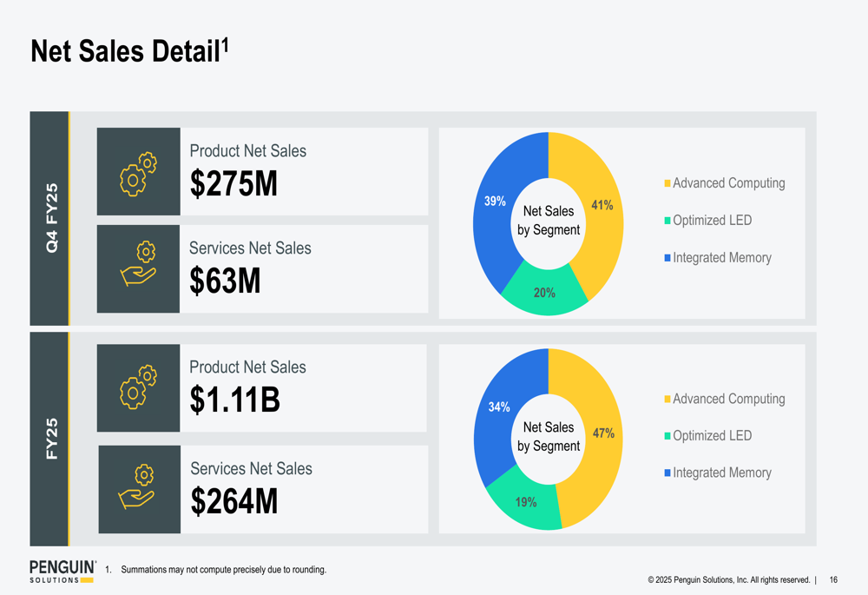Screen dimensions: 868x595
Task: Click the Penguin Solutions logo
Action: coord(62,571)
